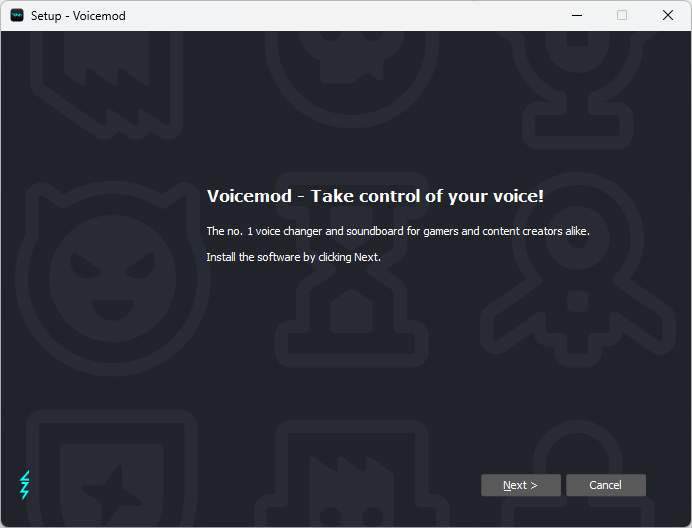The width and height of the screenshot is (692, 528).
Task: Click the cyan lightning bolt logo
Action: (25, 485)
